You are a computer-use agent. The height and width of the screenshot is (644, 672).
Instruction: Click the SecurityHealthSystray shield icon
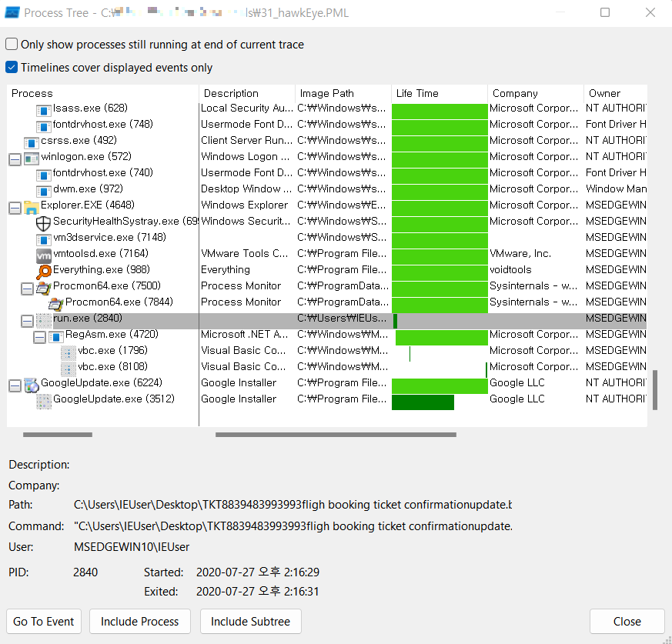[x=43, y=224]
